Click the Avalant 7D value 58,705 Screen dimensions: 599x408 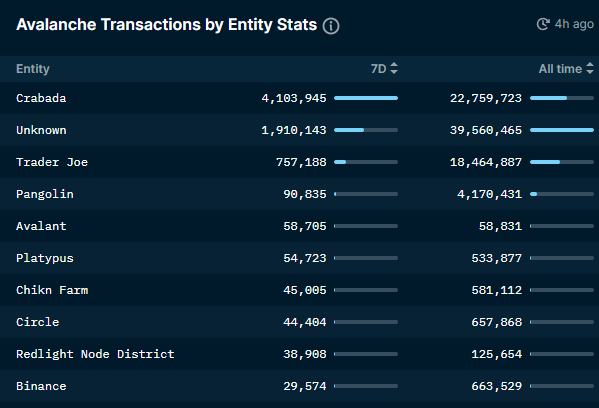(x=305, y=227)
